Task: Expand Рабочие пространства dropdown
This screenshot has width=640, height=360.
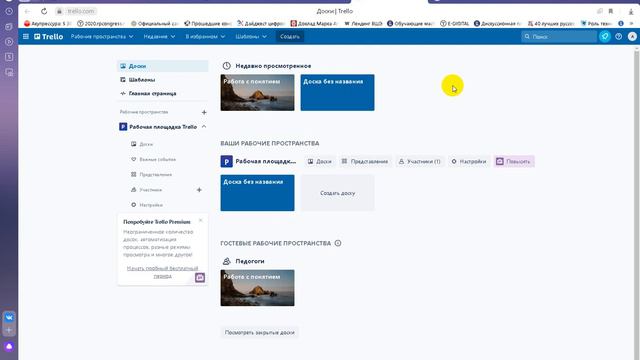Action: (102, 36)
